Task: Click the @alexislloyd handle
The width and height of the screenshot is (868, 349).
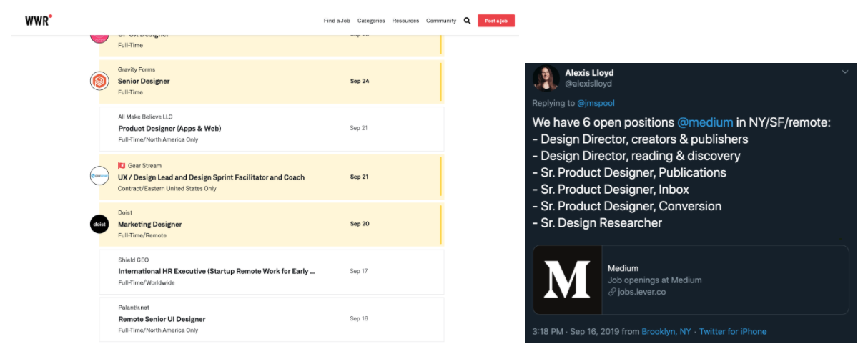Action: pos(588,84)
